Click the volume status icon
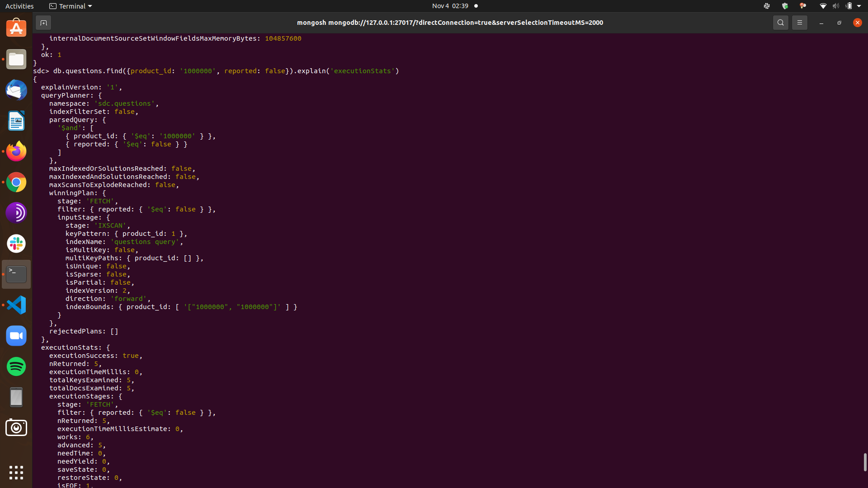The height and width of the screenshot is (488, 868). point(836,6)
